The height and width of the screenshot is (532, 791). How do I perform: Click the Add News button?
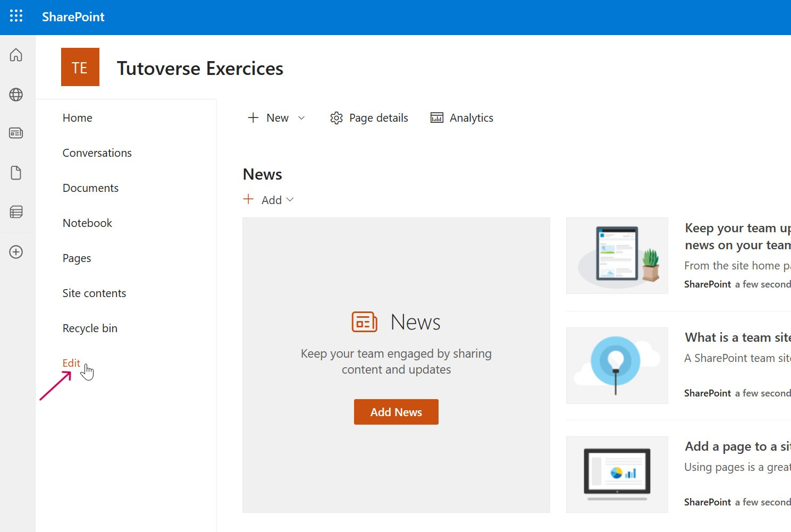396,412
